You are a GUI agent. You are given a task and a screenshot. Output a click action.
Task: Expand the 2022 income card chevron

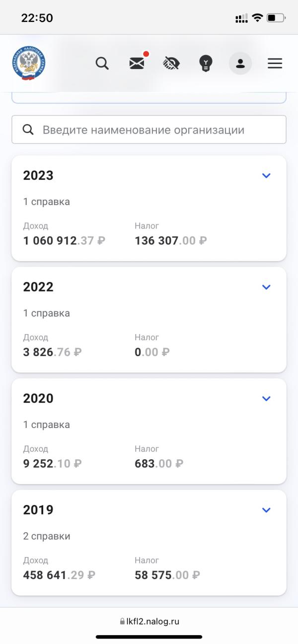tap(266, 287)
